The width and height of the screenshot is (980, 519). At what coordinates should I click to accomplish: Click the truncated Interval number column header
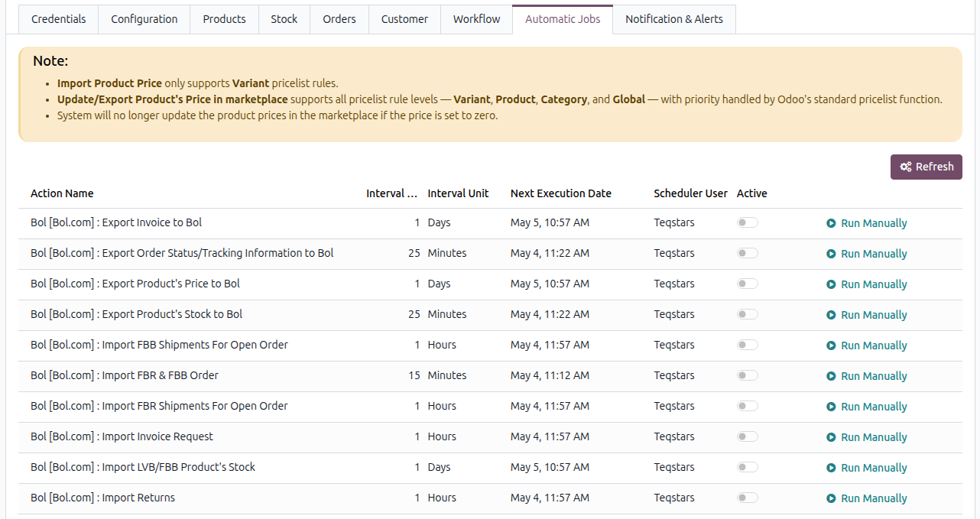tap(392, 193)
